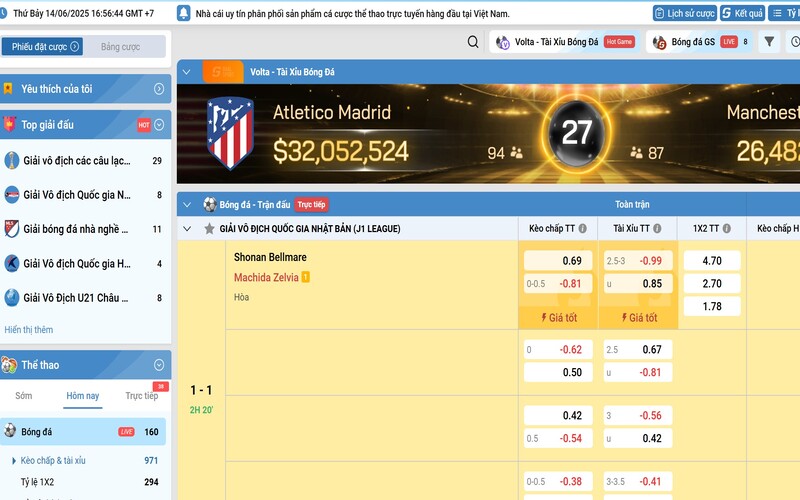Click the Yêu thích bookmark icon

pos(8,89)
